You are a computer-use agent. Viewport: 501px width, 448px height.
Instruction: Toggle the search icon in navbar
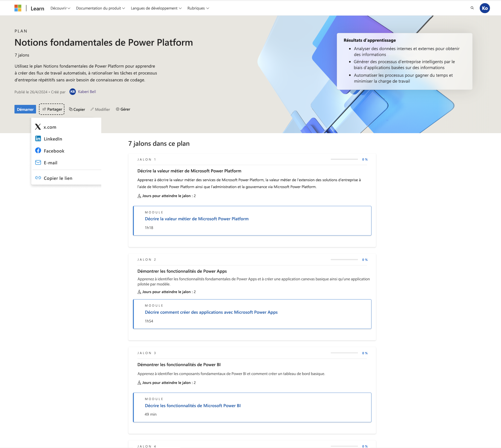(x=472, y=8)
